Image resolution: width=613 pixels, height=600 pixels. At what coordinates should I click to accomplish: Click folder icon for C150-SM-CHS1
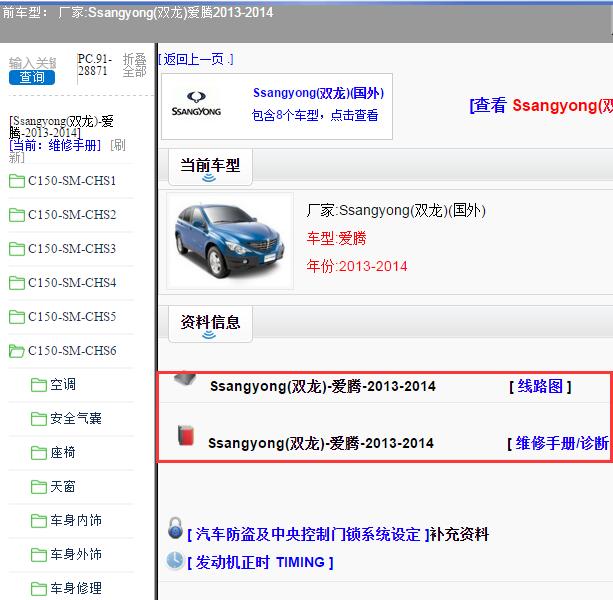(x=17, y=181)
